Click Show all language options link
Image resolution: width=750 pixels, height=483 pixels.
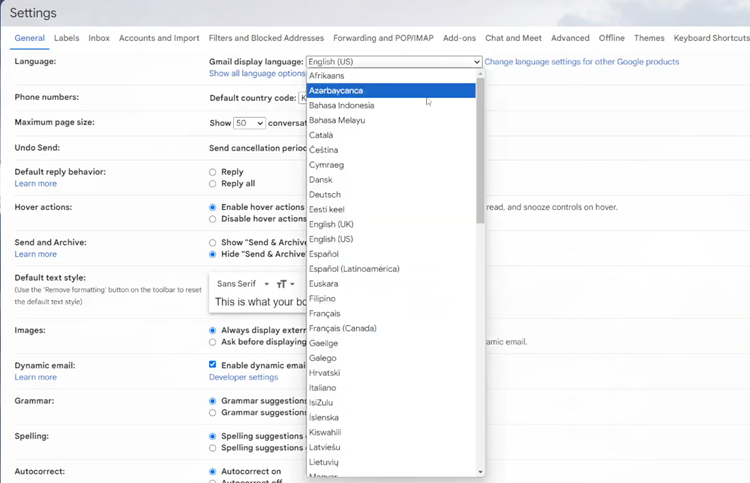tap(257, 73)
